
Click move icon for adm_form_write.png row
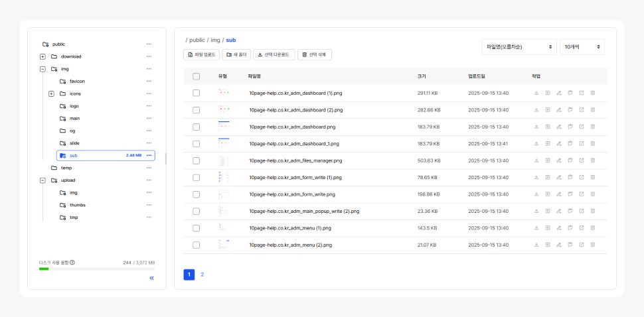click(548, 194)
